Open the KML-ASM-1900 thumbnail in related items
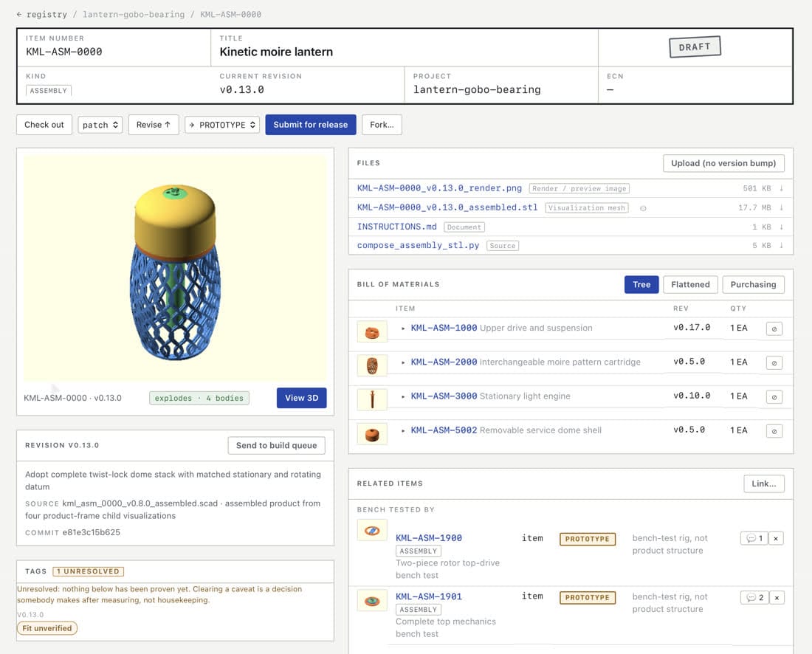812x654 pixels. point(372,530)
